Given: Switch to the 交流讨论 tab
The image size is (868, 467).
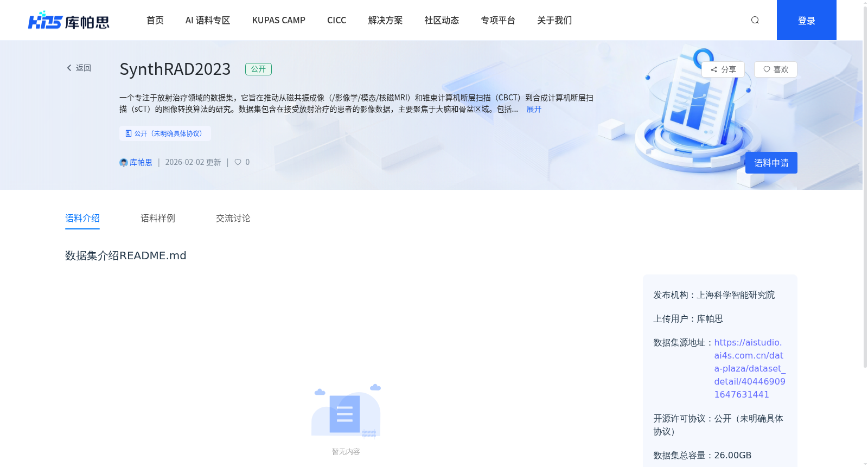Looking at the screenshot, I should pos(233,218).
